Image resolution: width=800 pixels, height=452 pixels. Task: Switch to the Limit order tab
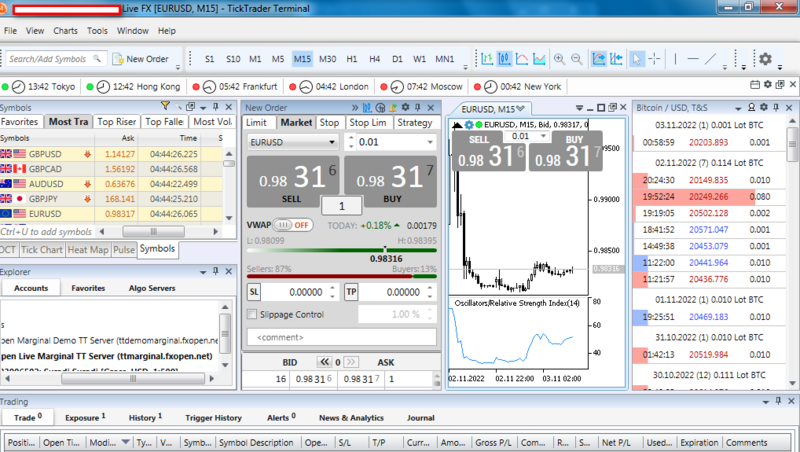tap(256, 122)
